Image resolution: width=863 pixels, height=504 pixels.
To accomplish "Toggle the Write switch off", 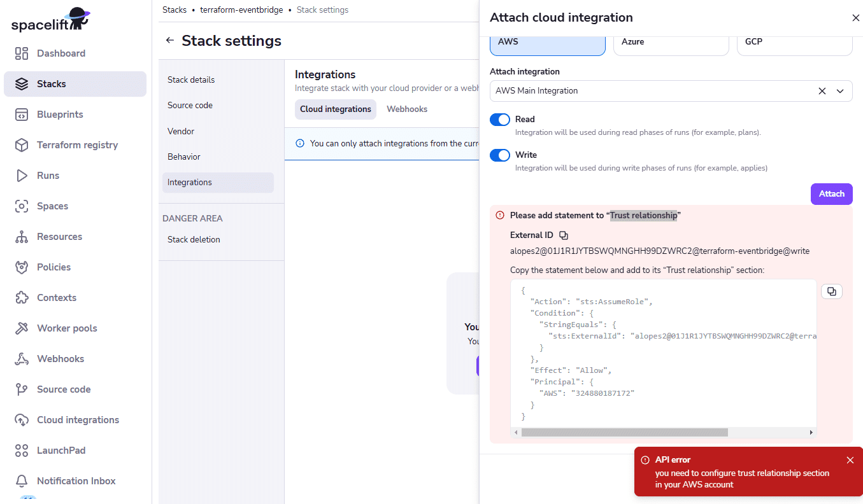I will tap(500, 155).
